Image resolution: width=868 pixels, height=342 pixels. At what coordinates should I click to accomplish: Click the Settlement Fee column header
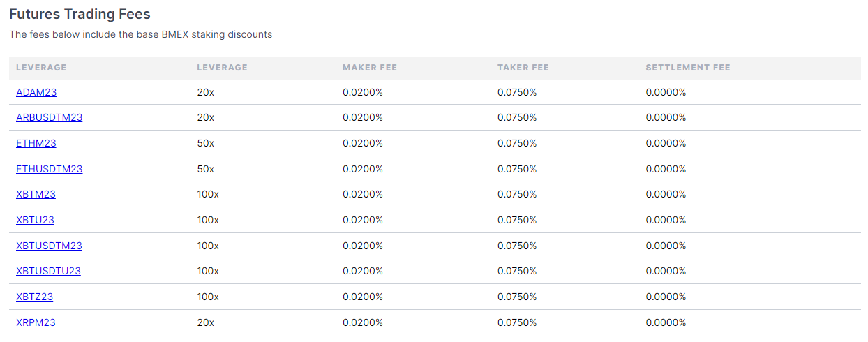[688, 68]
